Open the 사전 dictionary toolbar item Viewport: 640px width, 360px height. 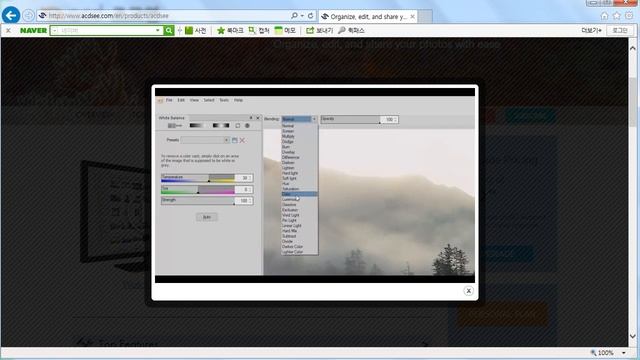pyautogui.click(x=196, y=30)
